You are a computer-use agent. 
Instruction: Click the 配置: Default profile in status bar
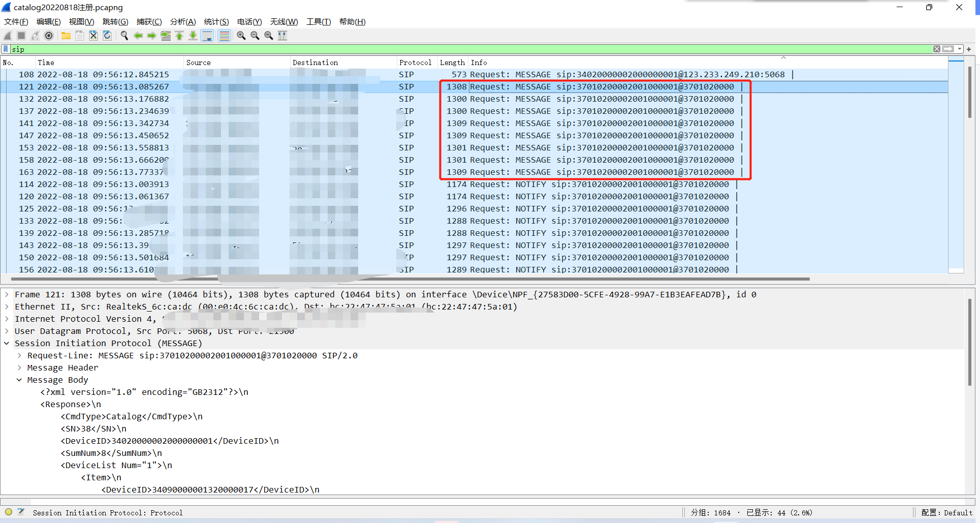coord(946,513)
